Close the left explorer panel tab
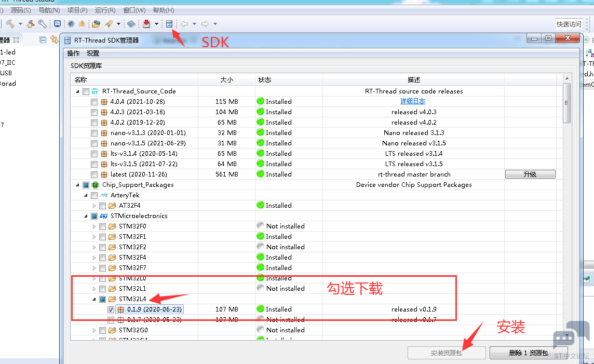Viewport: 594px width, 364px height. tap(16, 40)
